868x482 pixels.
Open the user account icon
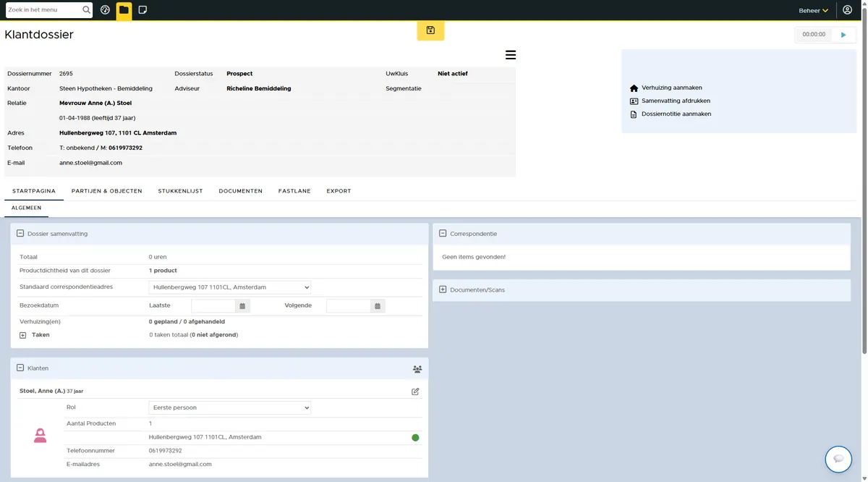847,10
